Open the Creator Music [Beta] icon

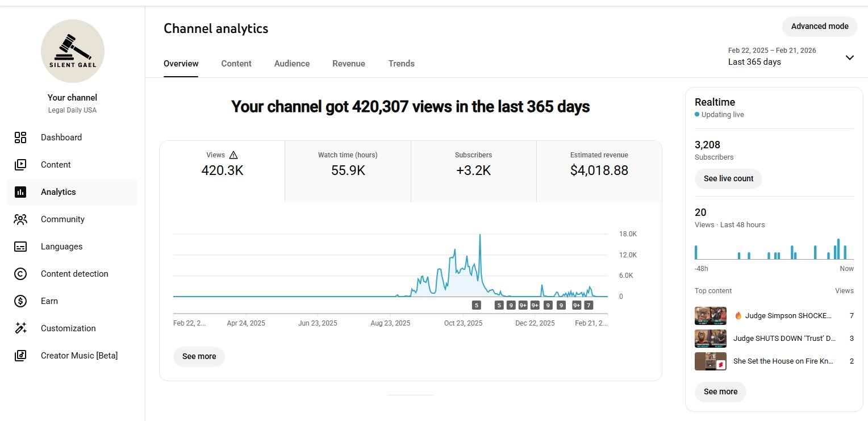20,356
